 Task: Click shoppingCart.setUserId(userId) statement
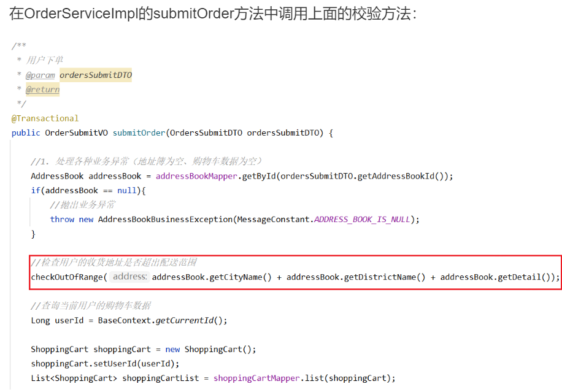(x=105, y=364)
